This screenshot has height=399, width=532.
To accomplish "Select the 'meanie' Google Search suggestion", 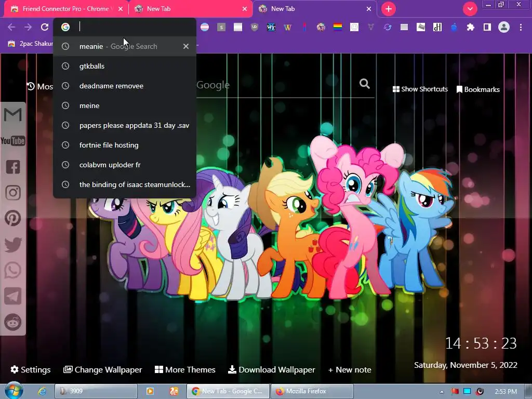I will (x=125, y=46).
